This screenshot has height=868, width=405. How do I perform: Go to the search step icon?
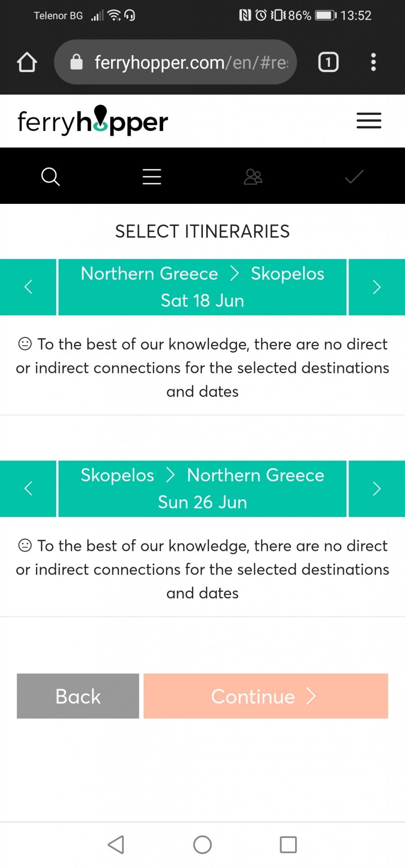[x=50, y=176]
